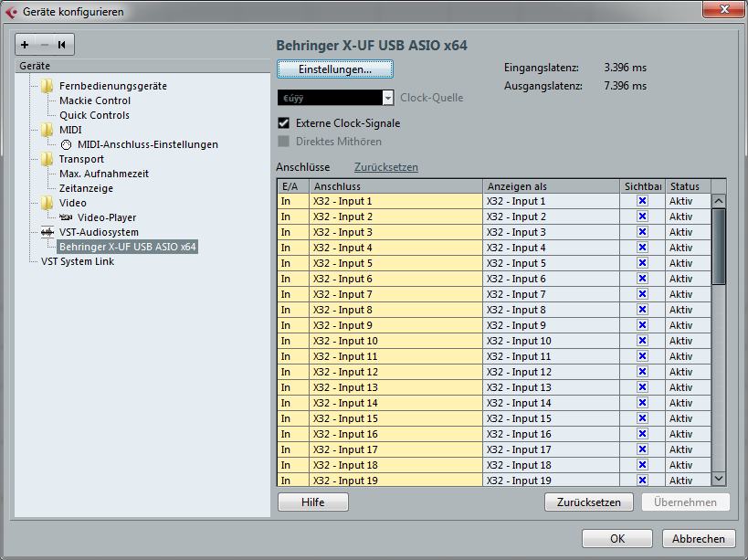748x560 pixels.
Task: Toggle Sichtbar checkbox for X32 - Input 2
Action: (x=643, y=217)
